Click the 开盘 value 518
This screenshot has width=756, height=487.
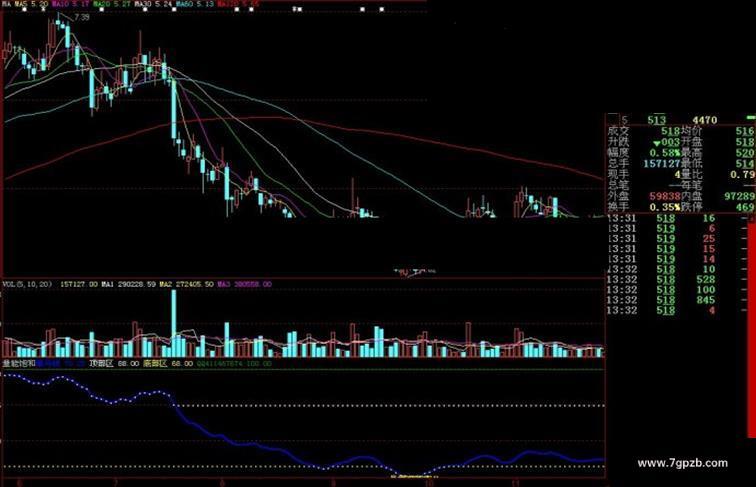pyautogui.click(x=745, y=142)
